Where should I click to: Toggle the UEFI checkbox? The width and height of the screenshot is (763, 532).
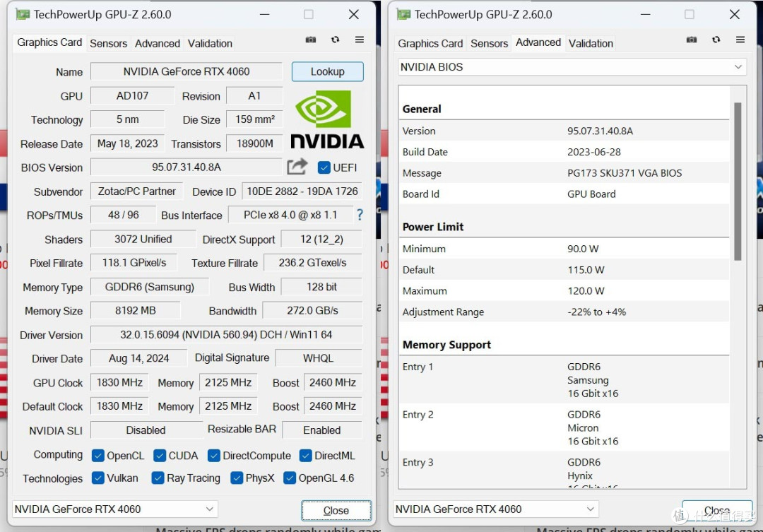[x=324, y=167]
